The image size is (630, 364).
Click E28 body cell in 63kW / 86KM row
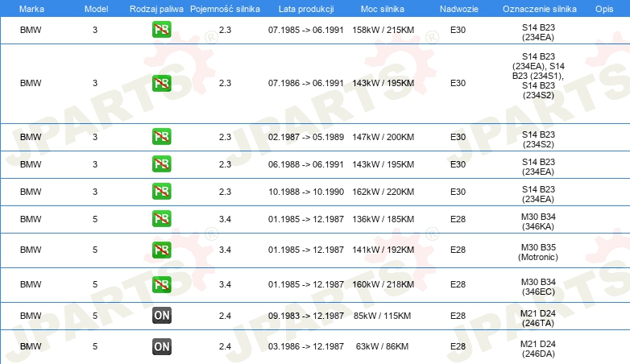click(458, 346)
